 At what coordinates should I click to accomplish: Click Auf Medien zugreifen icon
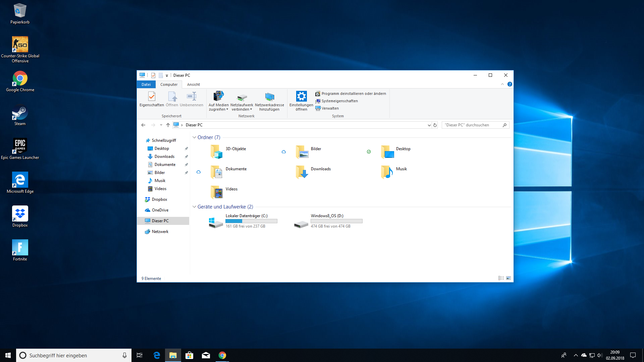tap(218, 97)
